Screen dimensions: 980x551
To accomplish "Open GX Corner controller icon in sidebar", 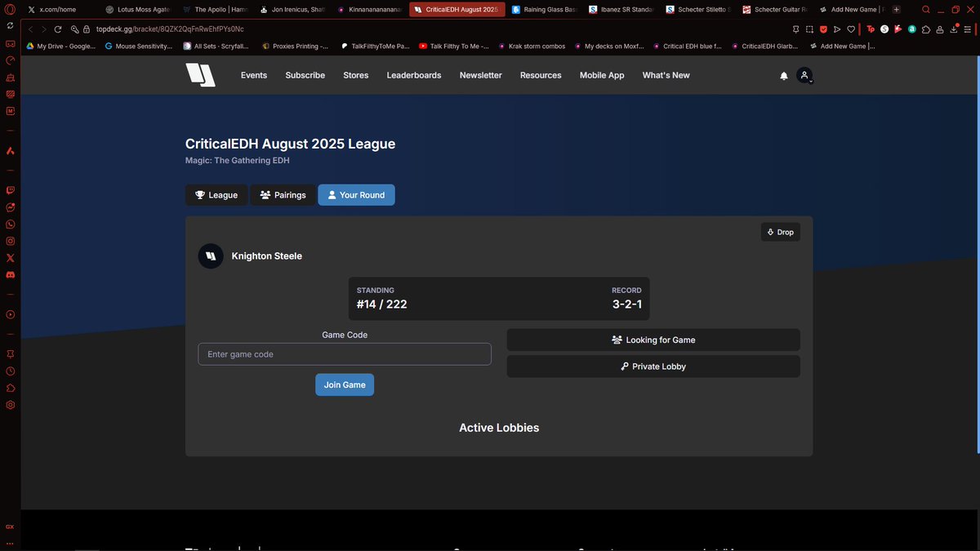I will point(10,43).
